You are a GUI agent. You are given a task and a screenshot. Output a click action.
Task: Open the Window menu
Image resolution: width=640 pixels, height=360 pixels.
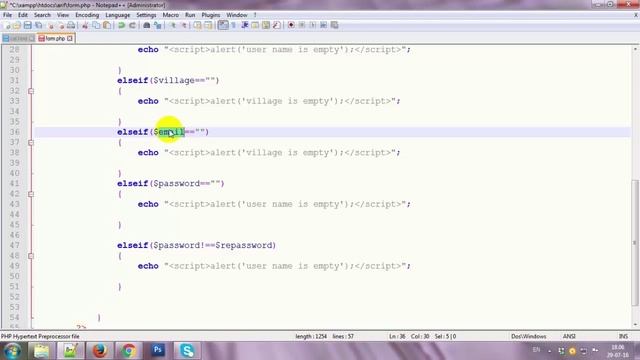pos(237,15)
